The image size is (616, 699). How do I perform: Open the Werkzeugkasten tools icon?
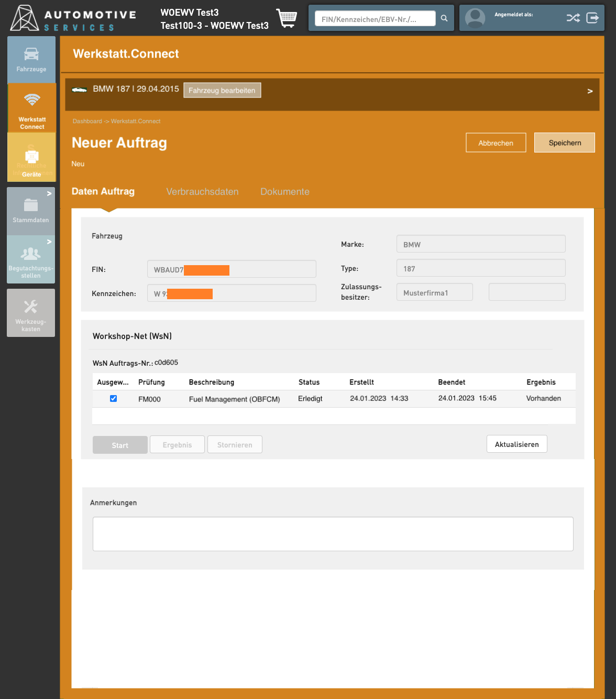coord(31,307)
